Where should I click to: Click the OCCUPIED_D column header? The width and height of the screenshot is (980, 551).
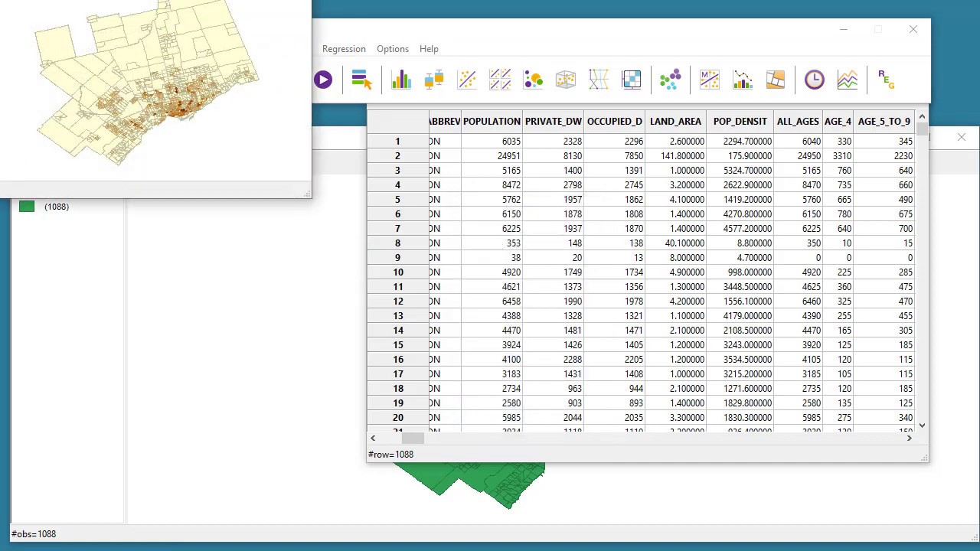[x=615, y=122]
